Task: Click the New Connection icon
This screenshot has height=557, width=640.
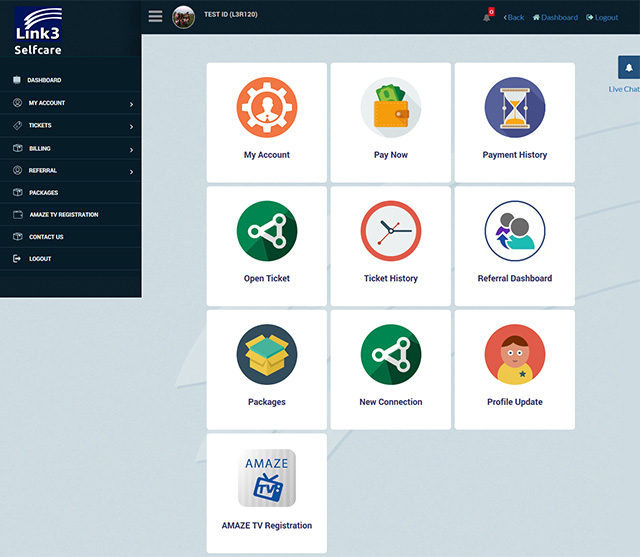Action: 391,355
